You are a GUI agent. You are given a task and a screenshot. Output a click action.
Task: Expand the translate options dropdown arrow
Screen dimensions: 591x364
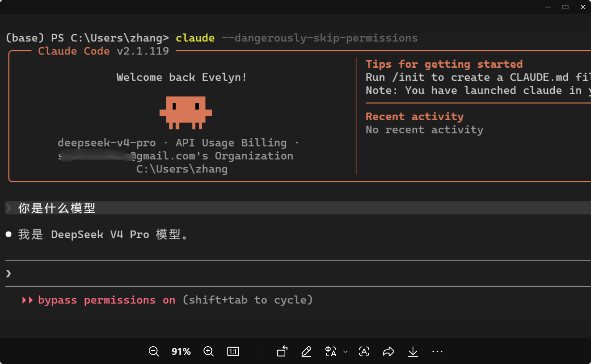pos(346,352)
